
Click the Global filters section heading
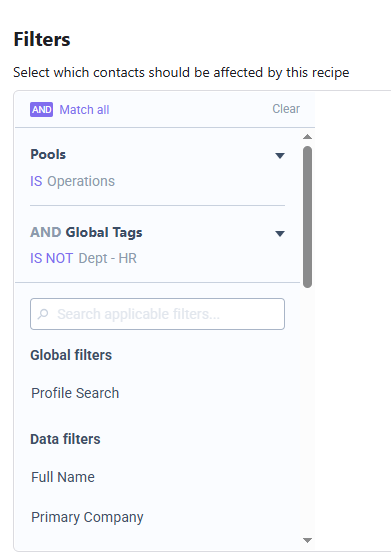click(x=71, y=355)
